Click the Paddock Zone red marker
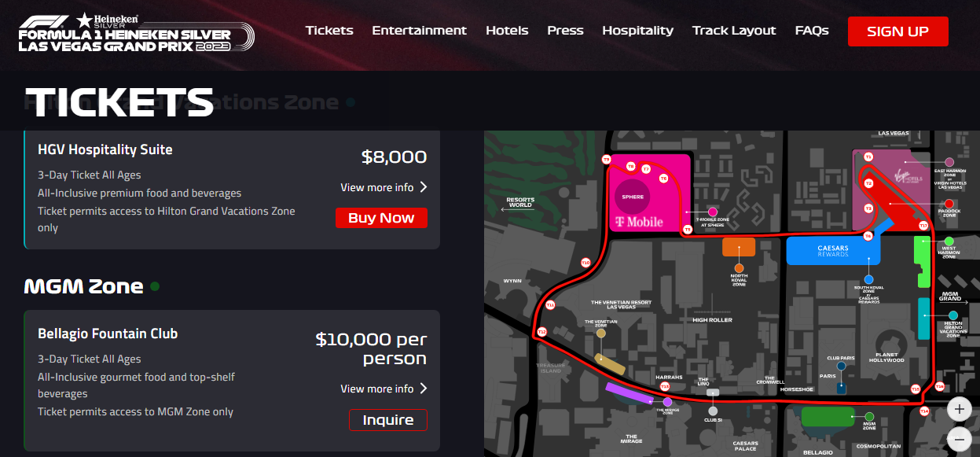This screenshot has height=457, width=980. pyautogui.click(x=949, y=204)
